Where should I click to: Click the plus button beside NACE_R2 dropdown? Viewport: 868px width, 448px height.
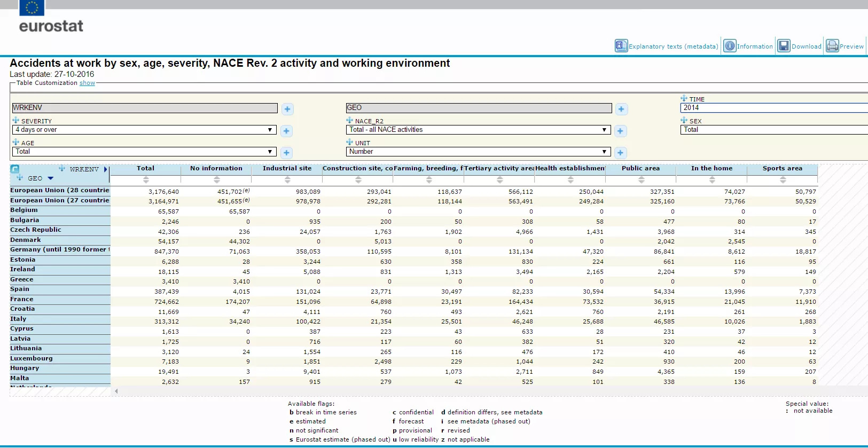(x=620, y=131)
